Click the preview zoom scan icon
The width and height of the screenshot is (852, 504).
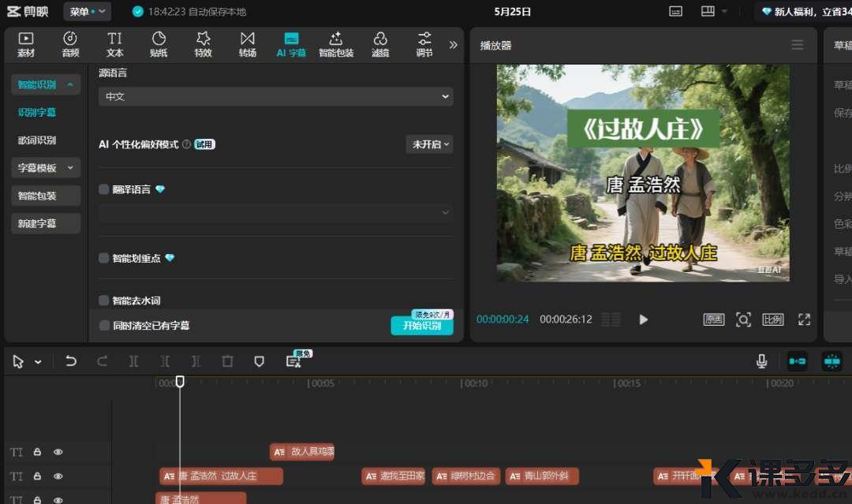743,320
